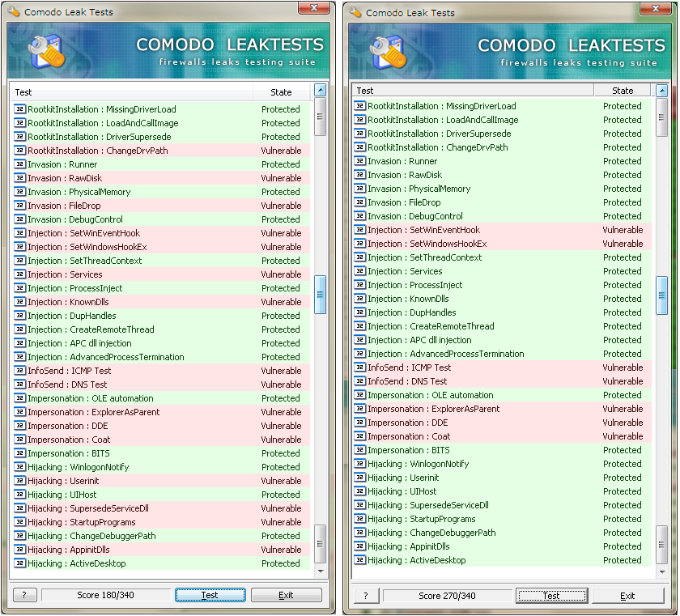Select Hijacking : ChangeDebuggerPath row in left window

[x=160, y=535]
